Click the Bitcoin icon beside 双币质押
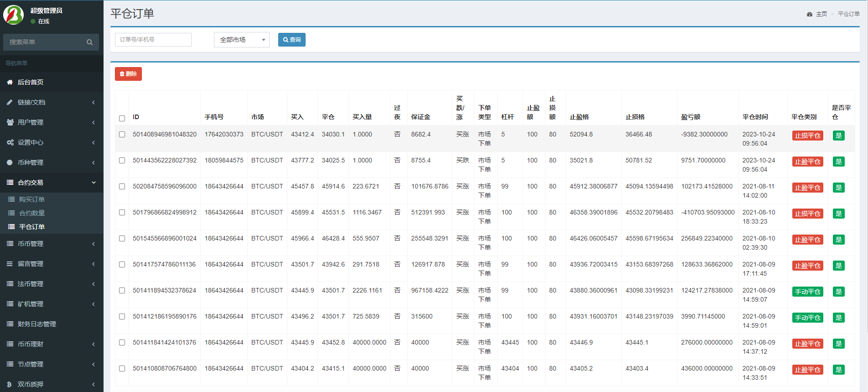The image size is (868, 392). tap(10, 384)
